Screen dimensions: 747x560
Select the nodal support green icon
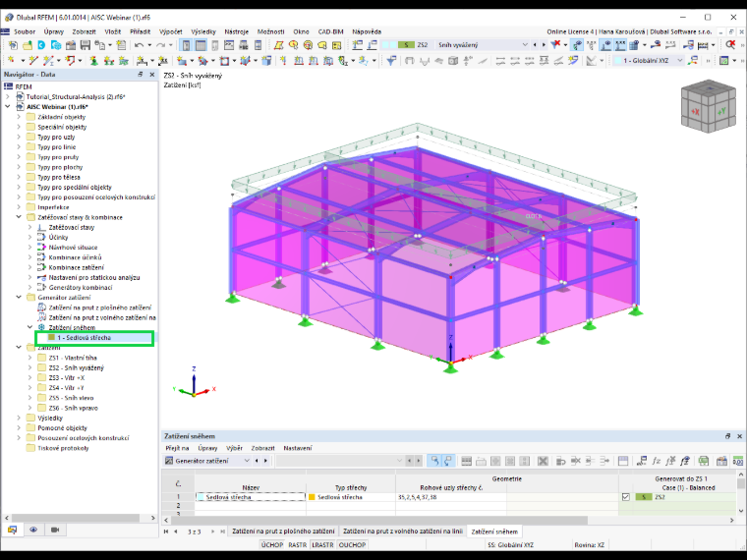(x=93, y=61)
